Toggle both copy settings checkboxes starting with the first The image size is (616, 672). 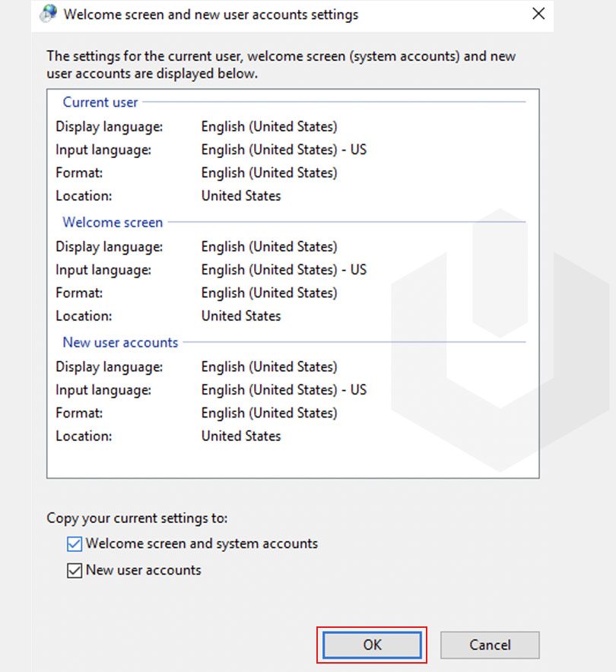pyautogui.click(x=75, y=544)
